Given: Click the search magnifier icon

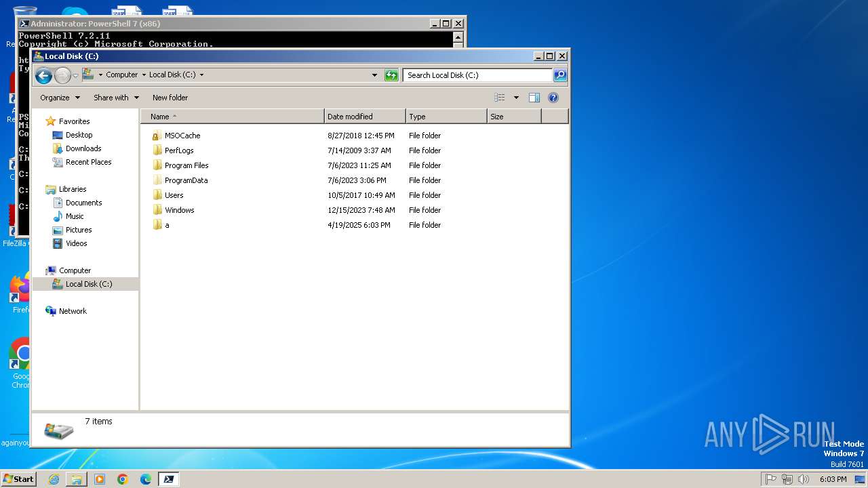Looking at the screenshot, I should coord(560,75).
